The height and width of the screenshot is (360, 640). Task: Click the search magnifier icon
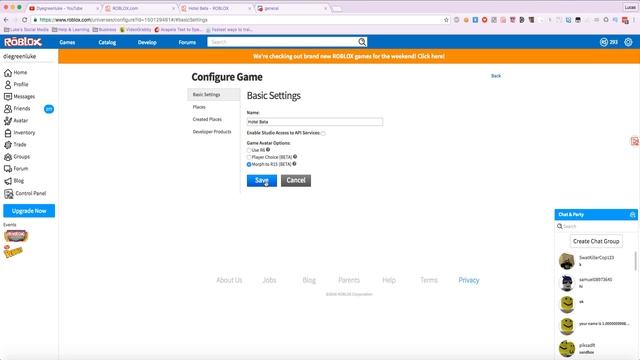point(362,42)
